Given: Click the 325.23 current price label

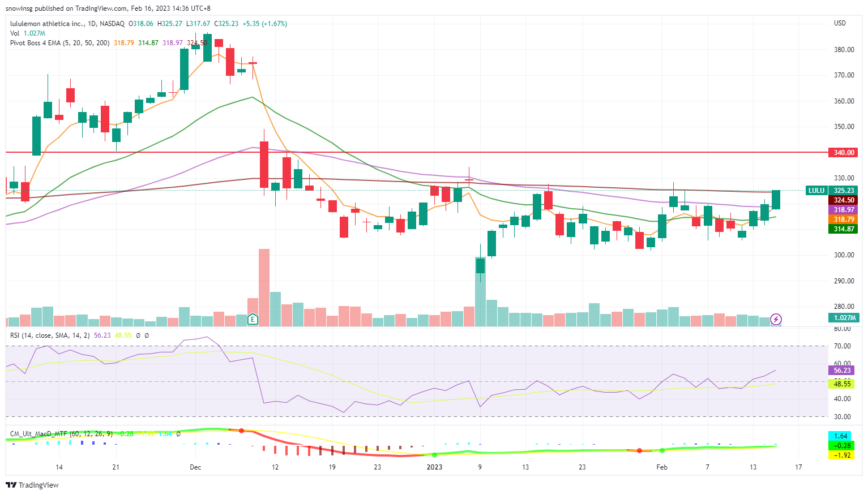Looking at the screenshot, I should [843, 191].
